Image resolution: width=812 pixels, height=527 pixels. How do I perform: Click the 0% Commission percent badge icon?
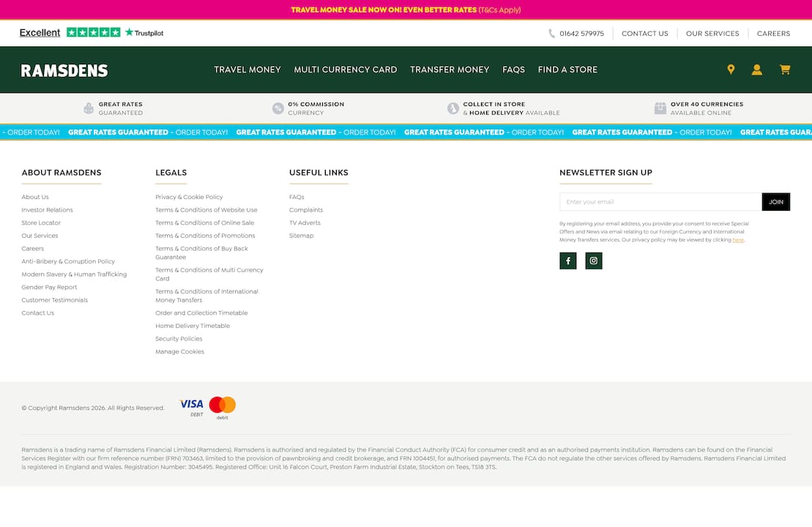(x=278, y=108)
